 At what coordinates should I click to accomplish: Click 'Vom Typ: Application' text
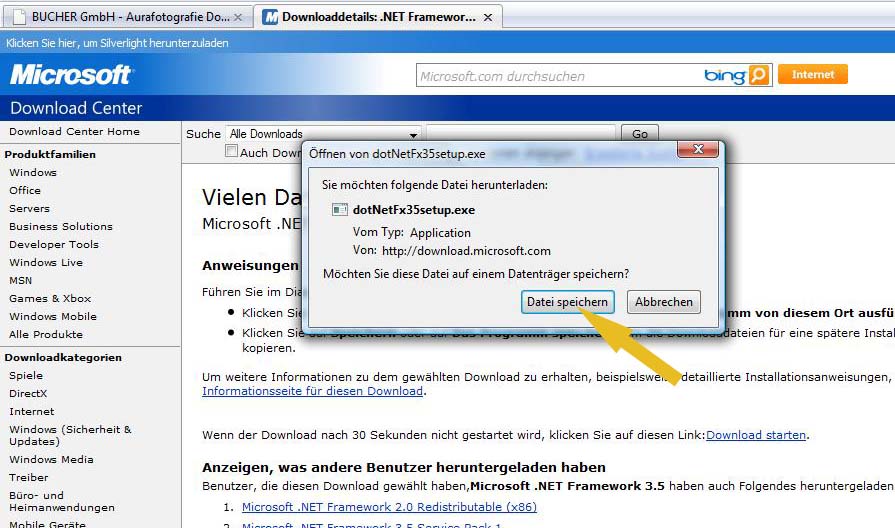pyautogui.click(x=412, y=232)
